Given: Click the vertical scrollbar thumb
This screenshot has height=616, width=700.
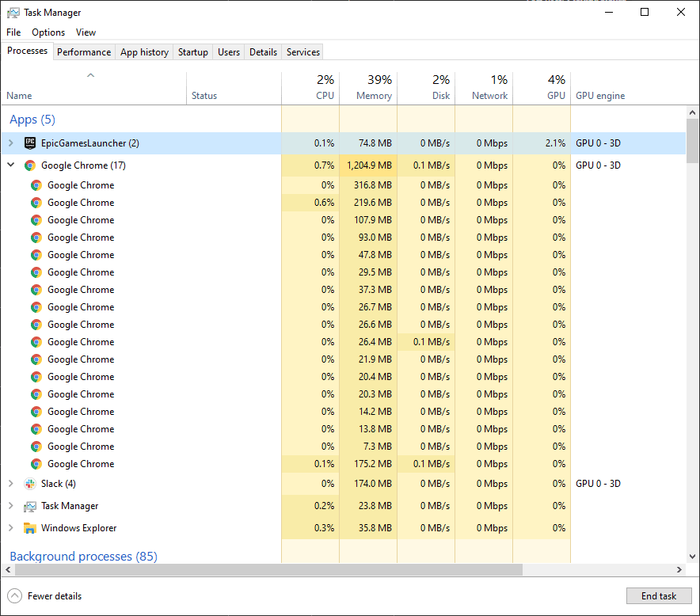Looking at the screenshot, I should click(692, 141).
